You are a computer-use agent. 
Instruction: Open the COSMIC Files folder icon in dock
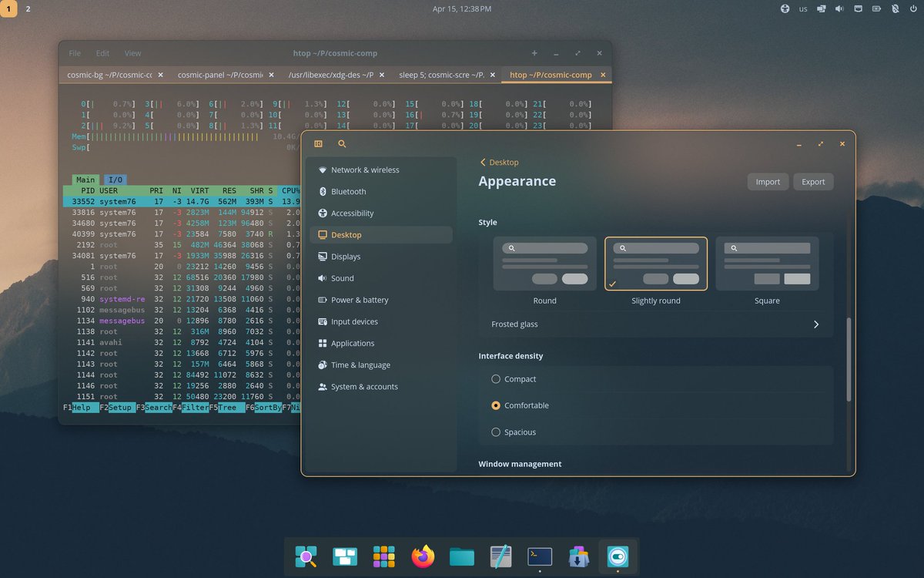click(462, 556)
